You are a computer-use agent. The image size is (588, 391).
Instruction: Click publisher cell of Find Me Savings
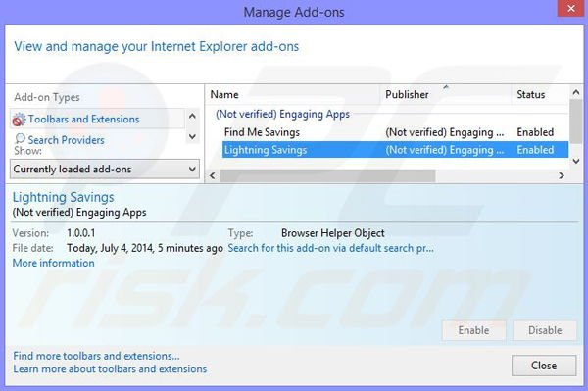coord(444,132)
